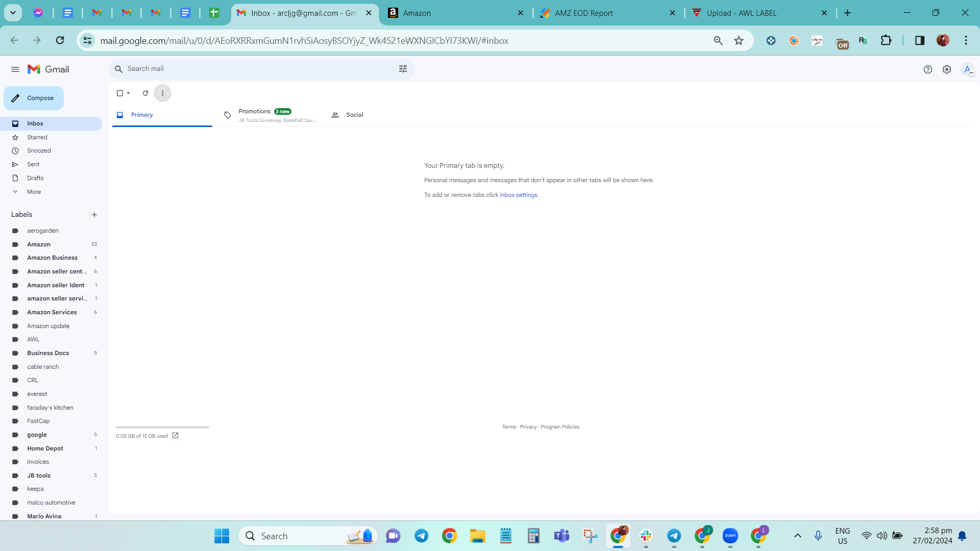The image size is (980, 551).
Task: Switch to the Promotions tab
Action: pyautogui.click(x=270, y=115)
